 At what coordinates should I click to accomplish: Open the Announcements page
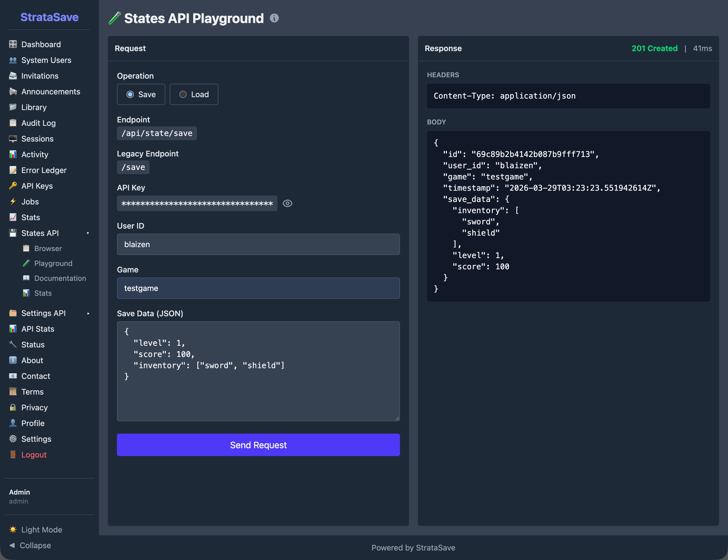tap(51, 92)
